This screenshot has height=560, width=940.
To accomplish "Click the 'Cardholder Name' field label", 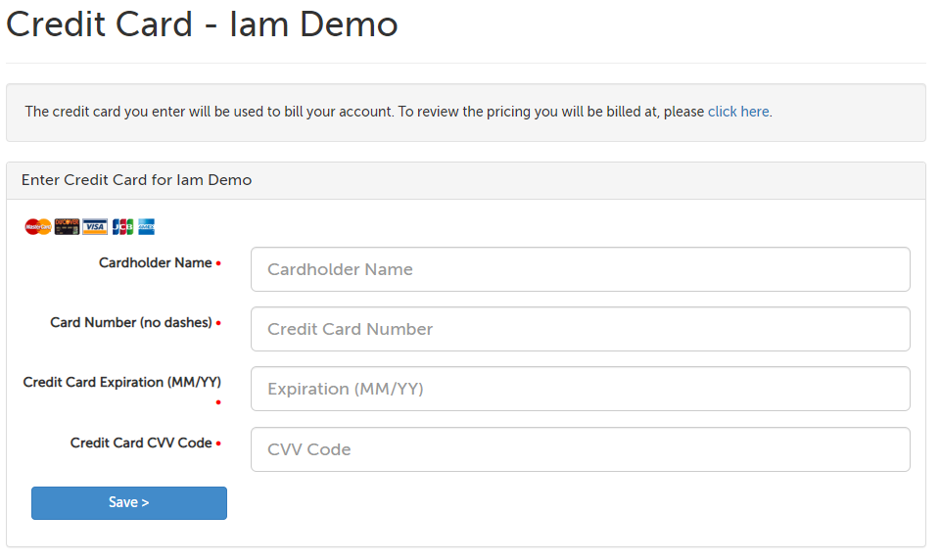I will click(155, 262).
